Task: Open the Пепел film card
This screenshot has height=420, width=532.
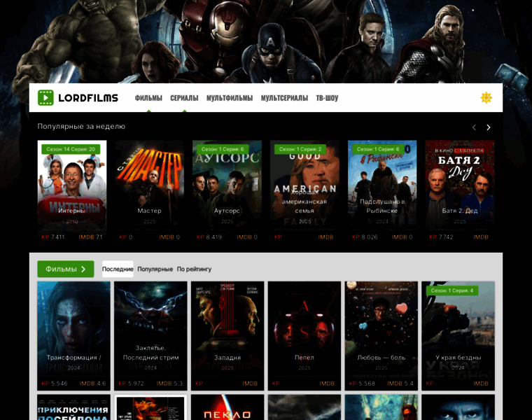Action: [x=304, y=336]
